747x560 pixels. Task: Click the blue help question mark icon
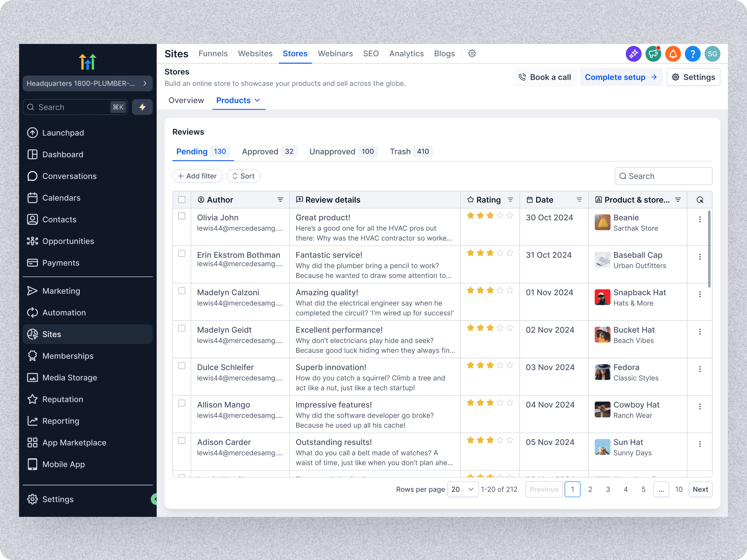[692, 54]
